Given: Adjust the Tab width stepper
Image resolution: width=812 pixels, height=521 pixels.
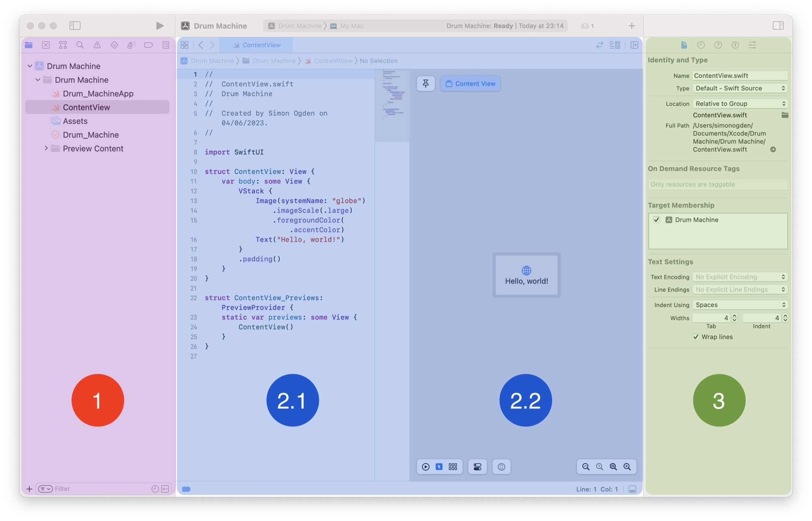Looking at the screenshot, I should (734, 318).
